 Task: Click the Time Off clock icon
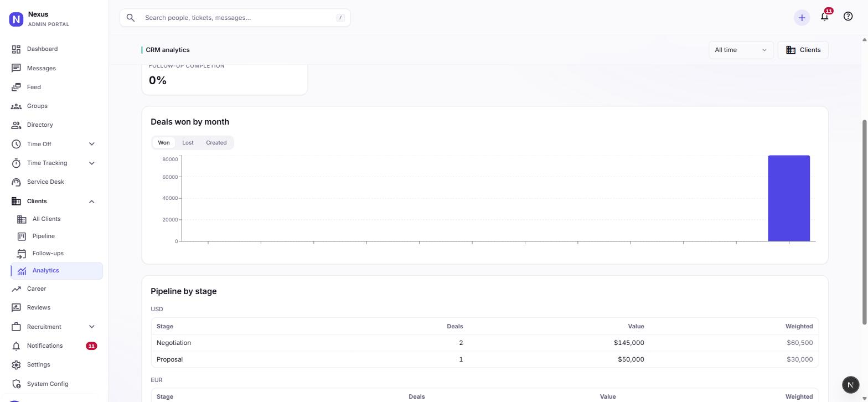[16, 144]
